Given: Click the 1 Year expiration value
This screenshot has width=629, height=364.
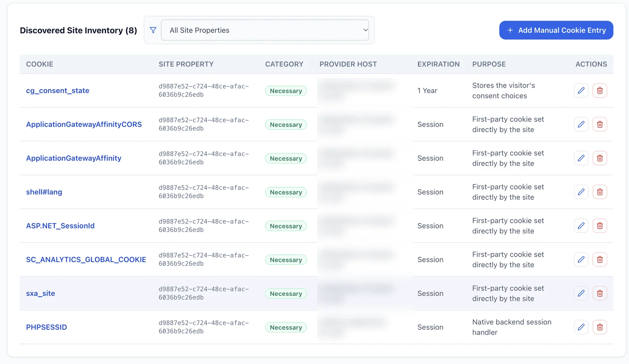Looking at the screenshot, I should point(427,90).
